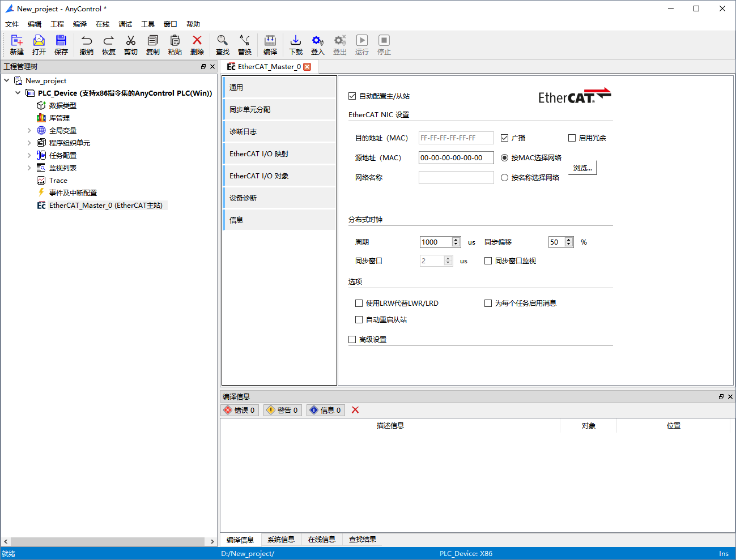Close the 工程管理树 panel
736x560 pixels.
pos(212,67)
